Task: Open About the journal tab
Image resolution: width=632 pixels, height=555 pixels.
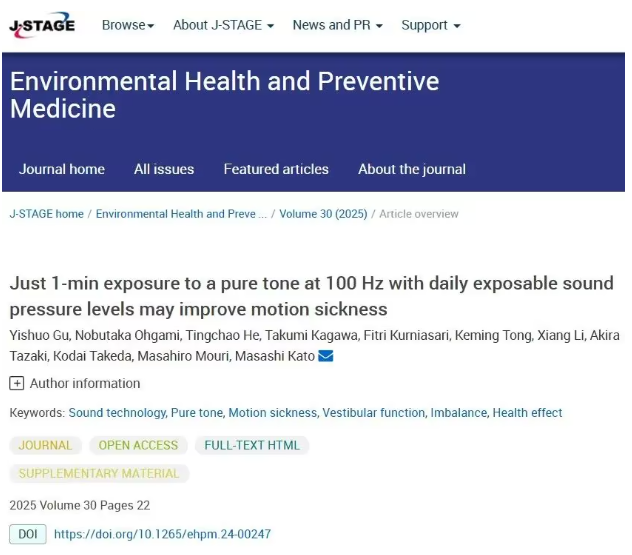Action: pyautogui.click(x=412, y=169)
